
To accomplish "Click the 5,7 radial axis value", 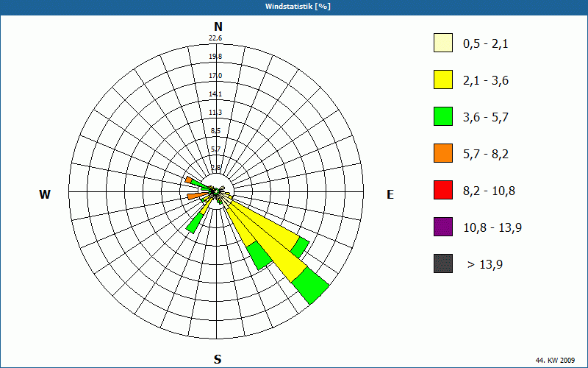I will click(215, 149).
